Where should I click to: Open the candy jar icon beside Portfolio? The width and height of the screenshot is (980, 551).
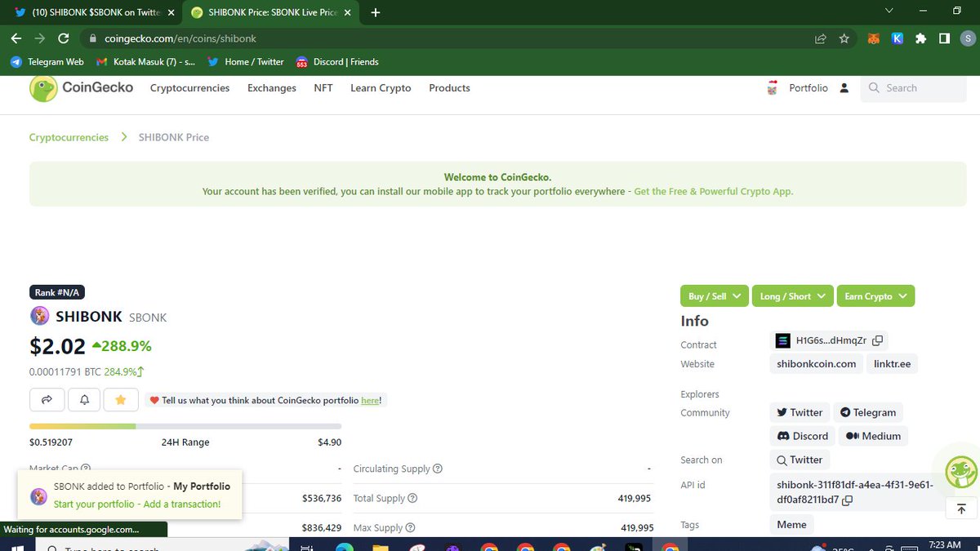(x=773, y=88)
